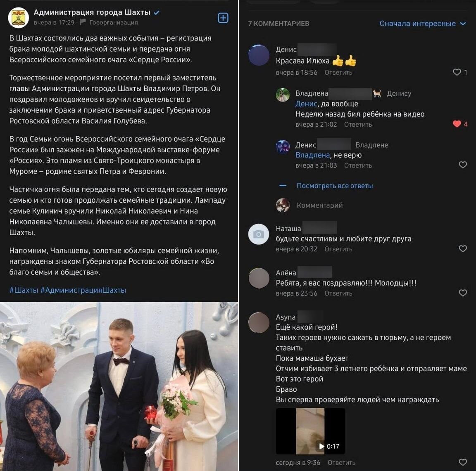Screen dimensions: 476x471
Task: Click Денис's profile avatar in the first comment
Action: point(259,55)
